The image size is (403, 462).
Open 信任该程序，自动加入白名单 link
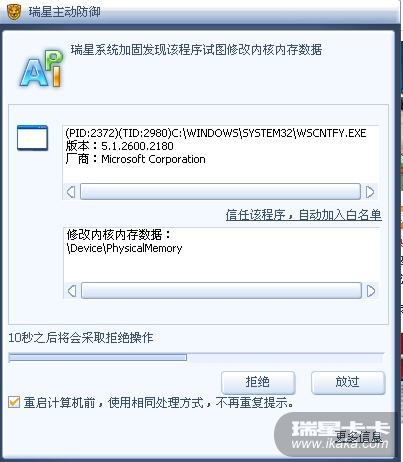pyautogui.click(x=303, y=215)
